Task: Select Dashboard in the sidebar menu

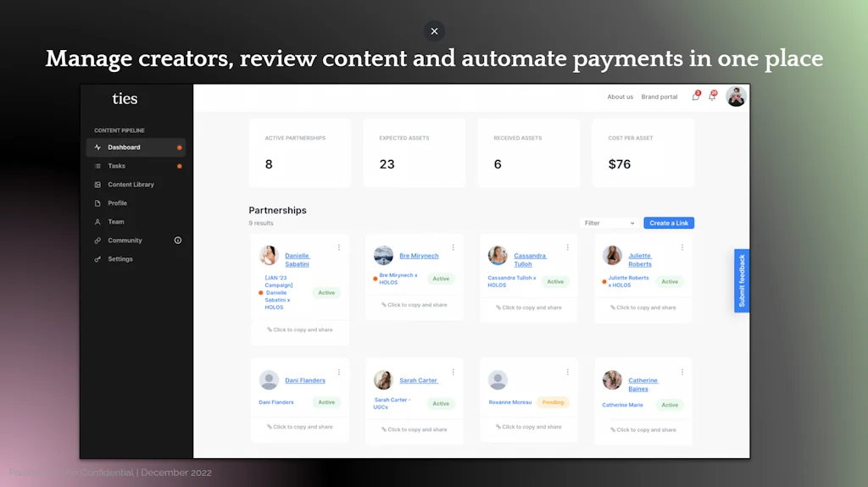Action: pos(124,147)
